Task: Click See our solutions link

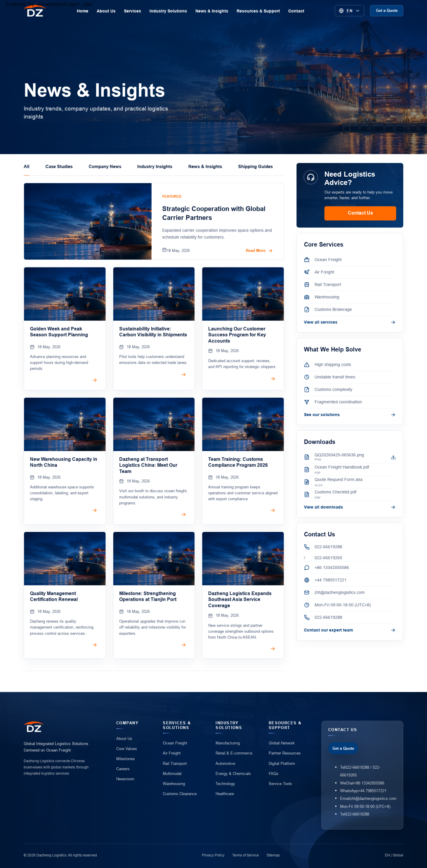Action: 350,415
